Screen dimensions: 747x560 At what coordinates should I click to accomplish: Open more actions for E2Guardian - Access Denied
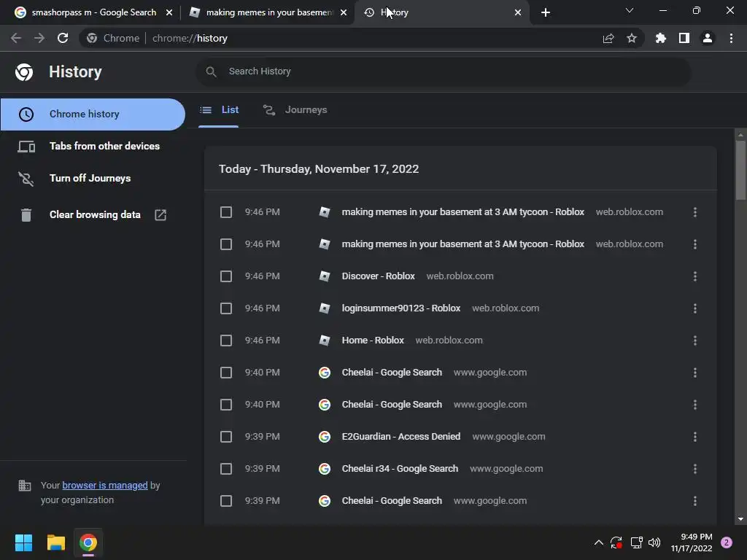(x=695, y=437)
